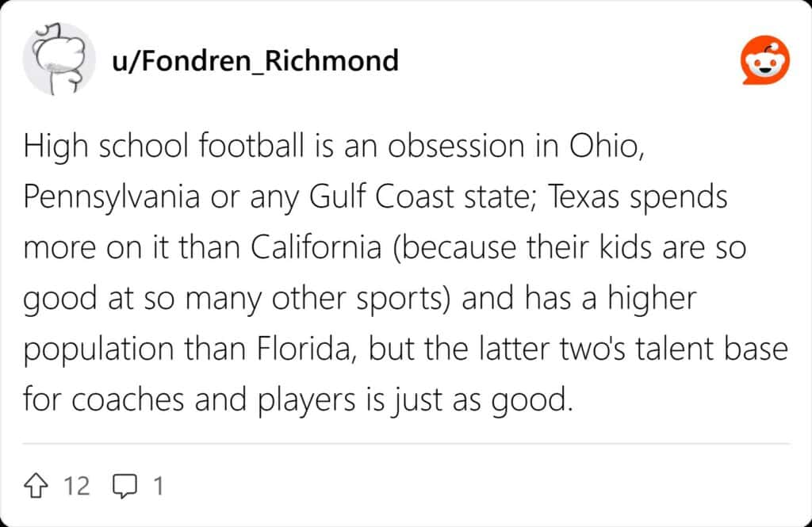Click the orange Reddit logo
Viewport: 812px width, 527px height.
(764, 61)
